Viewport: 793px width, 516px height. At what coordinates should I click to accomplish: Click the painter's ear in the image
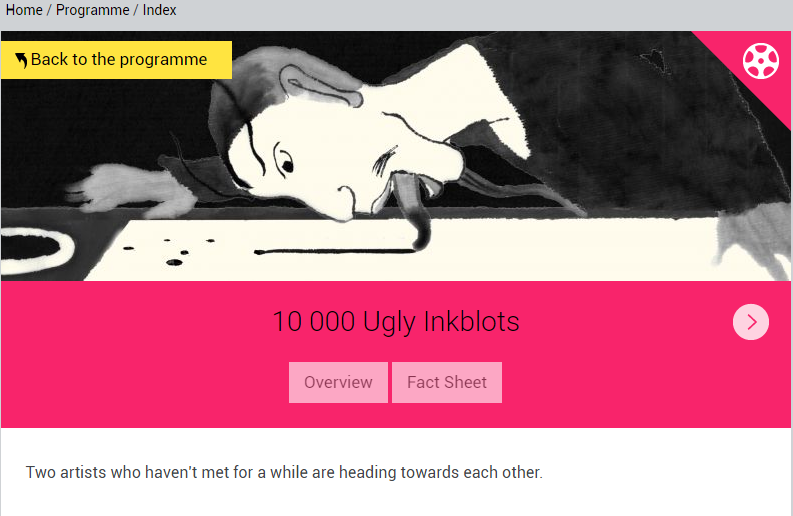[x=320, y=86]
